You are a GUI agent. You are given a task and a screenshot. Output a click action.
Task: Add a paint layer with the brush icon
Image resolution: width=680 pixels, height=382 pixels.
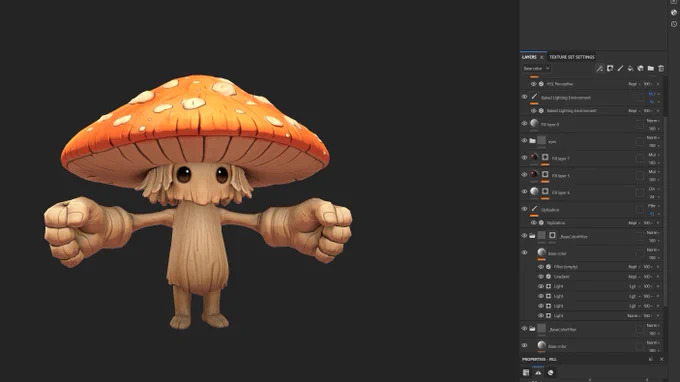point(620,69)
